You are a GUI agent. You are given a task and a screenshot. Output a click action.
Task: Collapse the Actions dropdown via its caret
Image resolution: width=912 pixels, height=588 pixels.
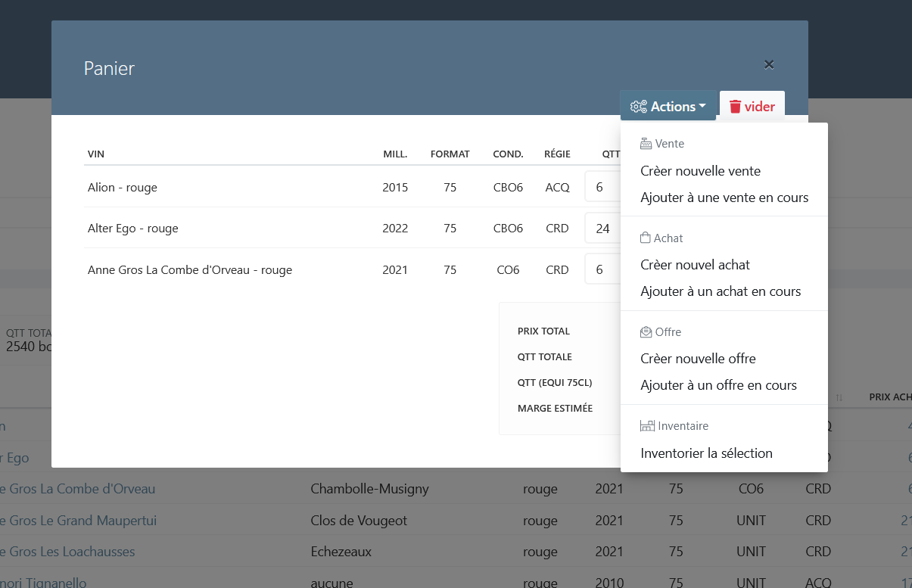pyautogui.click(x=702, y=107)
